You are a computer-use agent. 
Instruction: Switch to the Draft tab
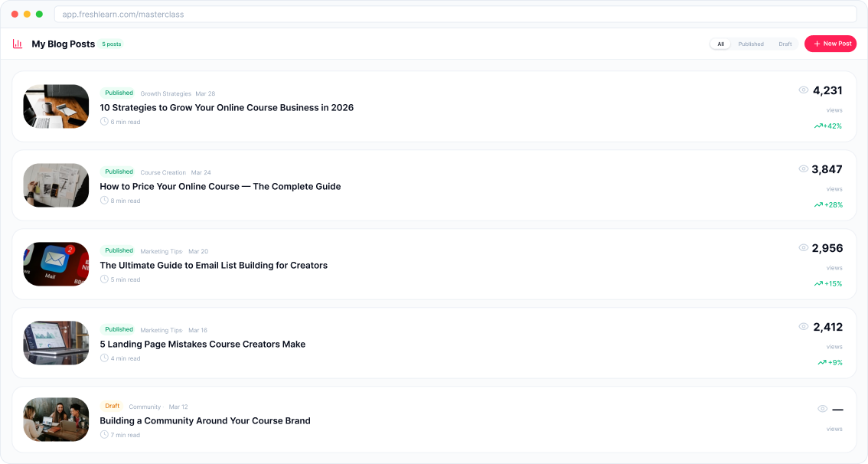point(785,44)
